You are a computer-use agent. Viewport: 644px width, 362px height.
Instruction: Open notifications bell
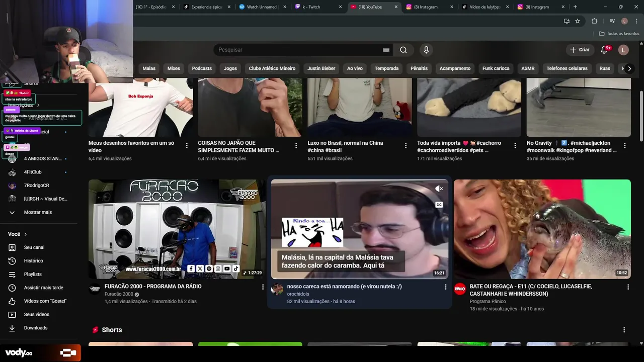click(605, 50)
